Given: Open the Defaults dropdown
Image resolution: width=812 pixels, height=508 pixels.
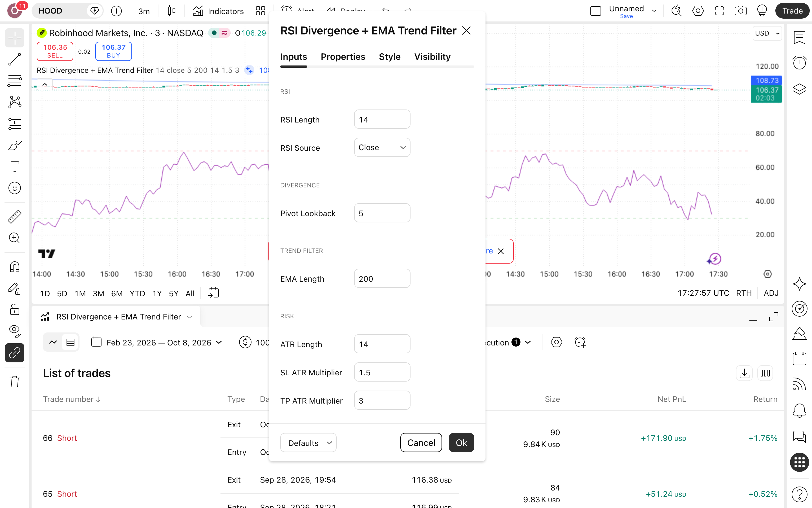Looking at the screenshot, I should pos(308,443).
